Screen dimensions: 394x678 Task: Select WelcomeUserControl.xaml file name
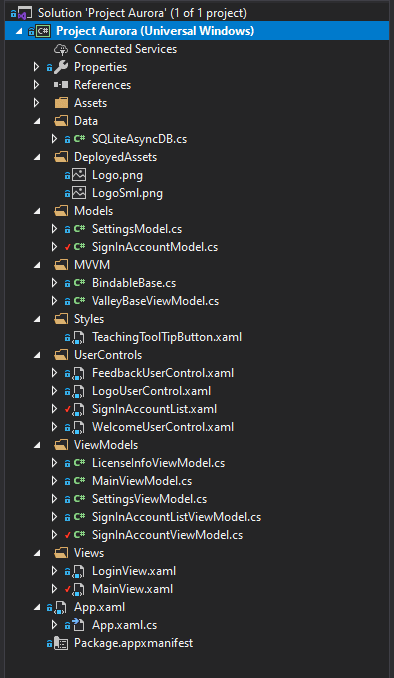point(163,427)
